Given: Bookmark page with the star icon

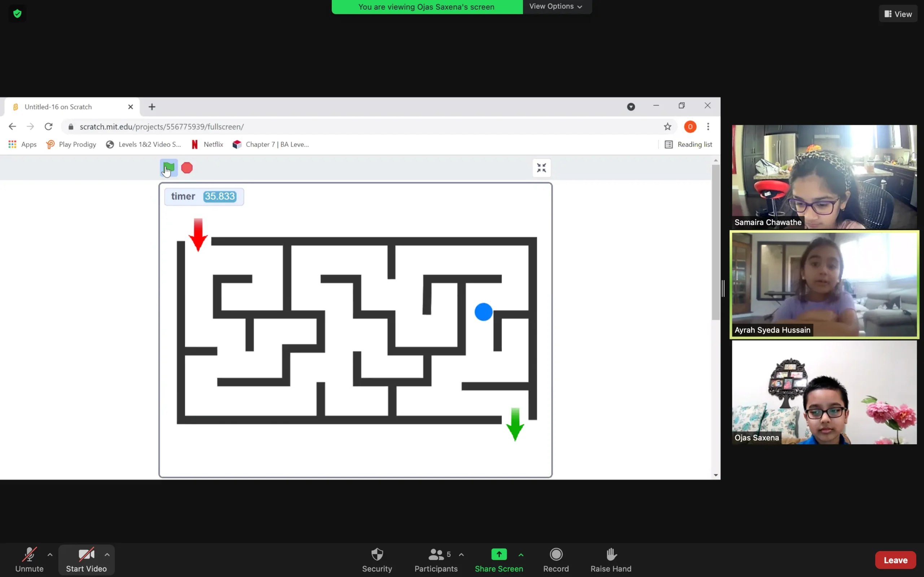Looking at the screenshot, I should coord(667,127).
